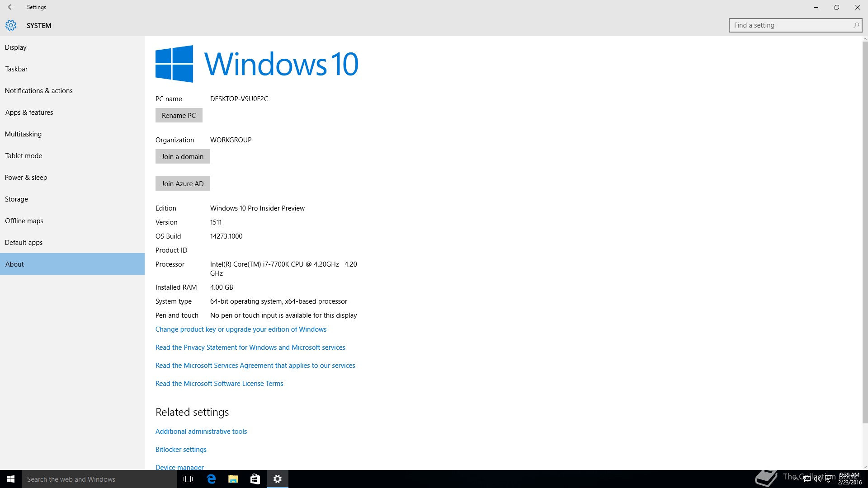Click the taskbar Search the web and Windows box
This screenshot has height=488, width=868.
click(x=99, y=479)
